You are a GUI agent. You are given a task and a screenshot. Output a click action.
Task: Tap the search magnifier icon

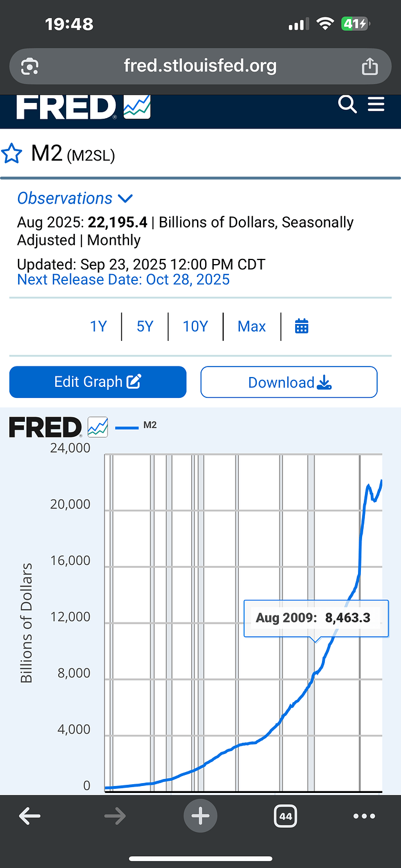tap(347, 105)
